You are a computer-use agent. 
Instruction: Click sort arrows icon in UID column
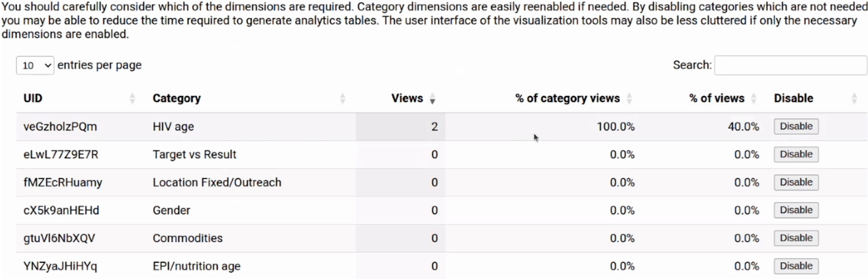(x=132, y=98)
